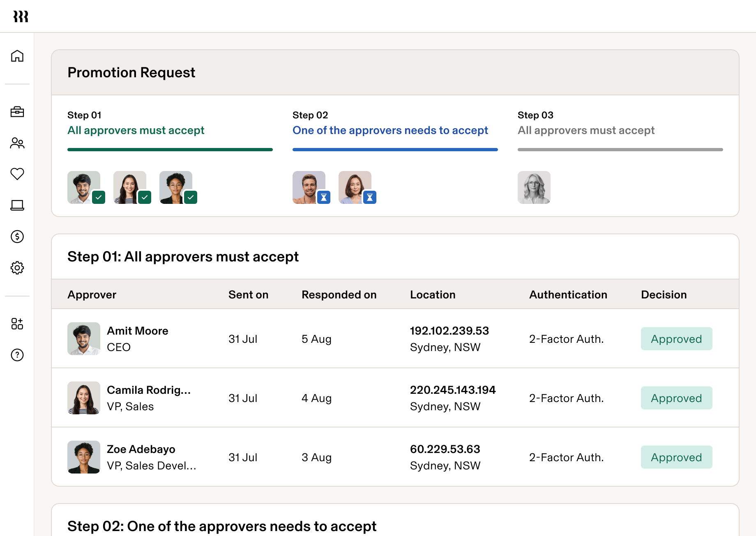Screen dimensions: 756x536
Task: Open the Help question mark icon
Action: click(17, 355)
